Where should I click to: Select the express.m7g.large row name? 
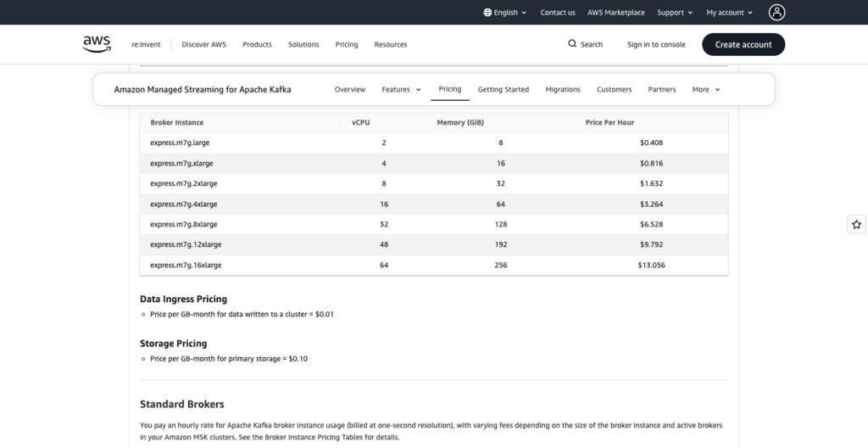(x=180, y=143)
